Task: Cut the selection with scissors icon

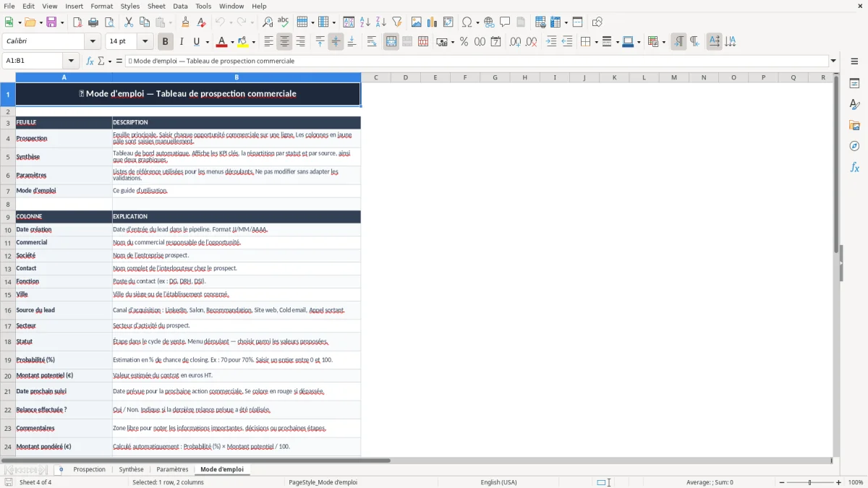Action: 129,22
